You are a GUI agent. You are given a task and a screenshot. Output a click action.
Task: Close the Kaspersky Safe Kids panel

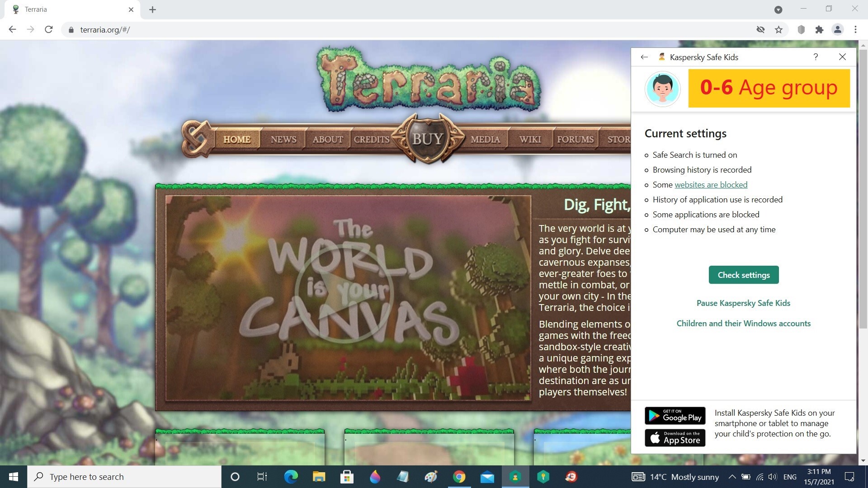[842, 57]
